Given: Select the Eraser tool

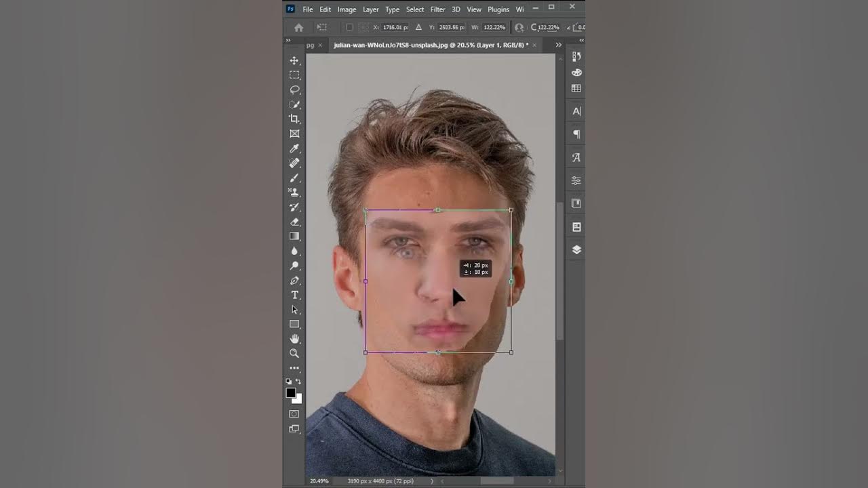Looking at the screenshot, I should [x=294, y=222].
